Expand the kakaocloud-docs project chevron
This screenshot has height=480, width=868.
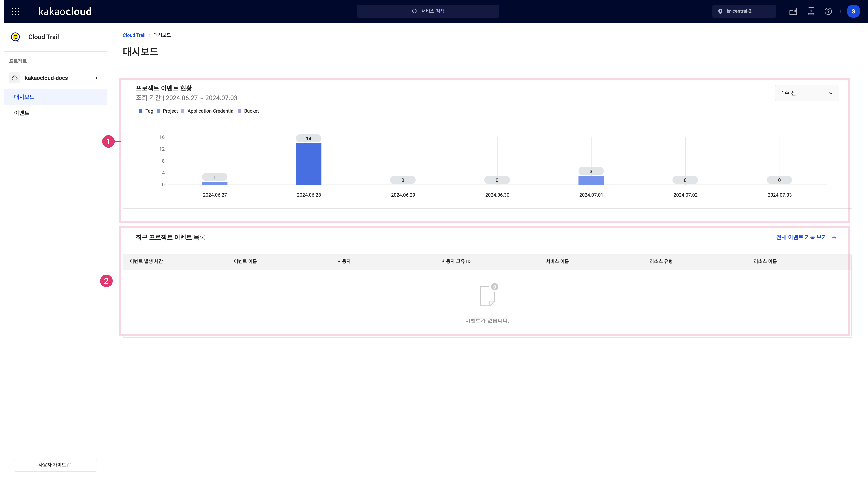(96, 78)
